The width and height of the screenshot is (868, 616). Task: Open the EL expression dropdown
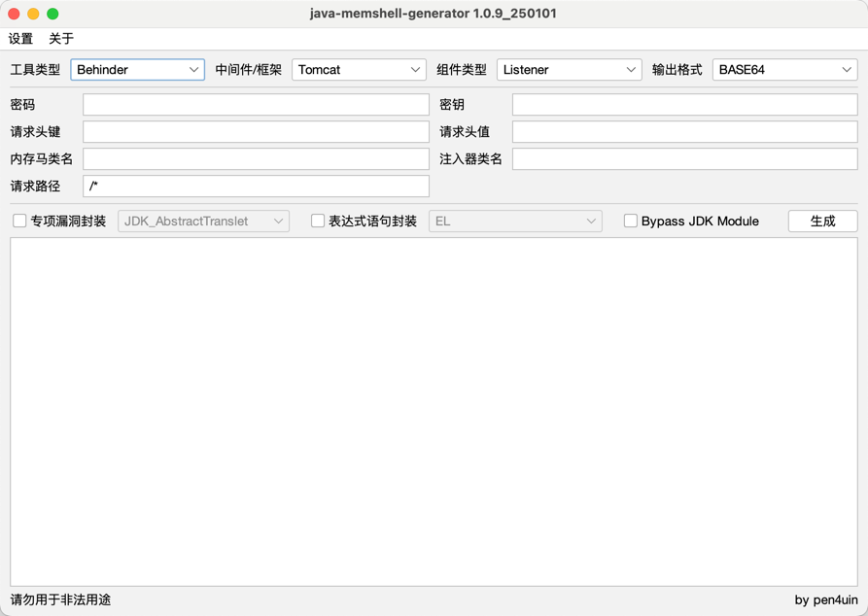point(515,222)
